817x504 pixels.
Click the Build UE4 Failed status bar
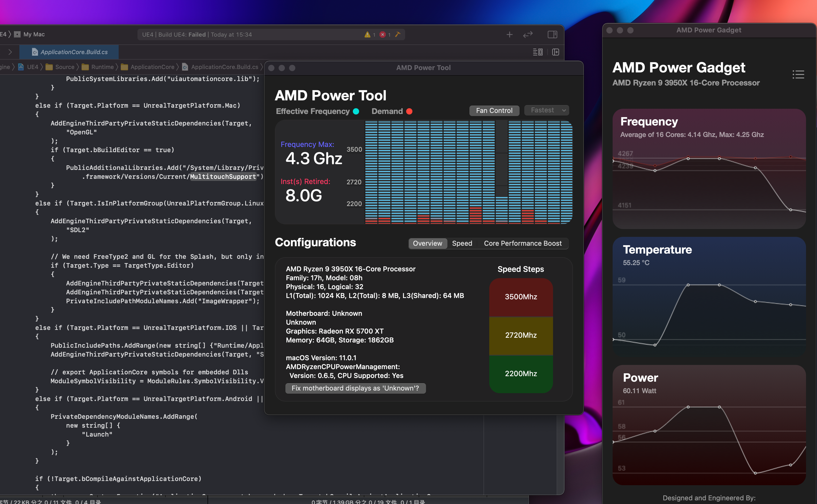pos(271,35)
